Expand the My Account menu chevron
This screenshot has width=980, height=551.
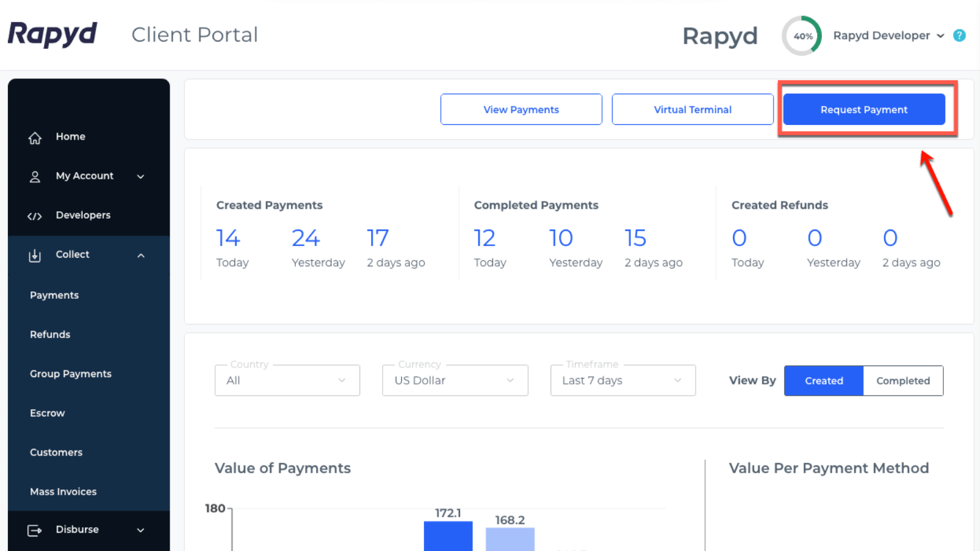coord(140,176)
